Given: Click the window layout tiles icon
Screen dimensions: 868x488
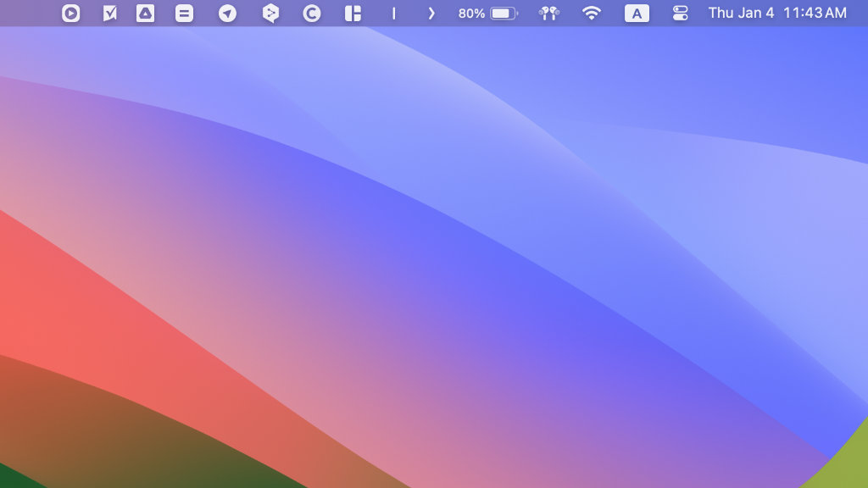Looking at the screenshot, I should pos(353,14).
